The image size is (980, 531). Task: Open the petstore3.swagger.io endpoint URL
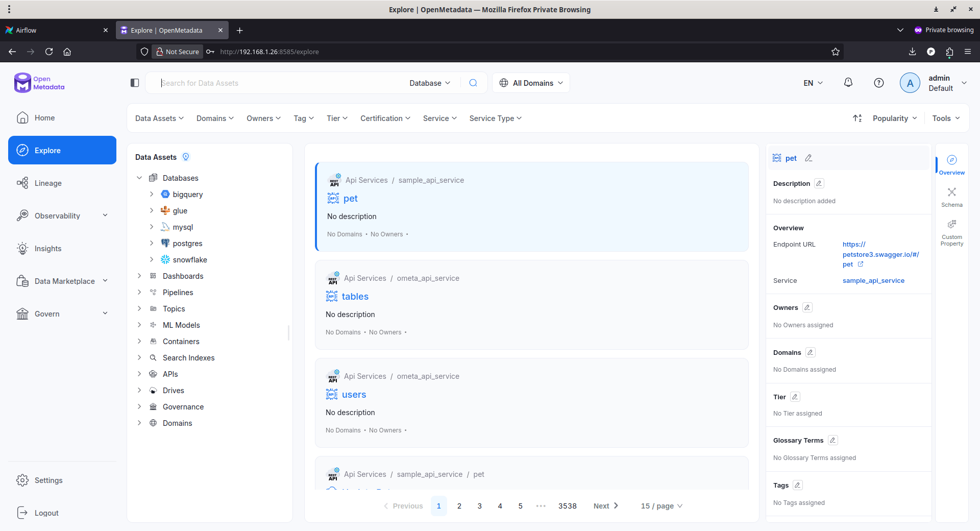point(880,254)
